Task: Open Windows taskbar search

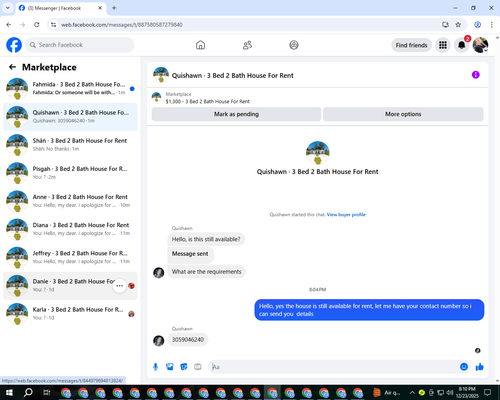Action: (28, 392)
